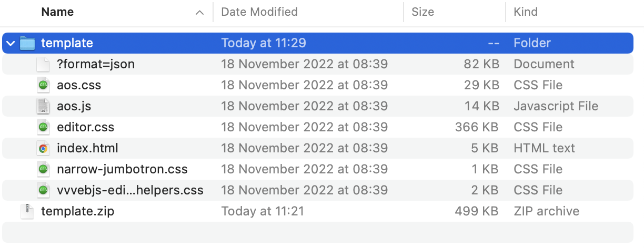The image size is (644, 248).
Task: Click the CSS icon beside narrow-jumbotron.css
Action: pos(43,169)
